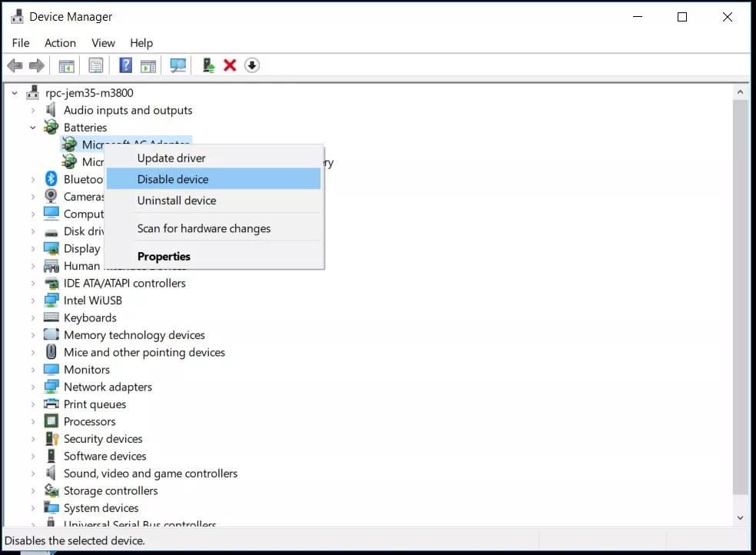
Task: Click the Help question mark toolbar icon
Action: coord(126,65)
